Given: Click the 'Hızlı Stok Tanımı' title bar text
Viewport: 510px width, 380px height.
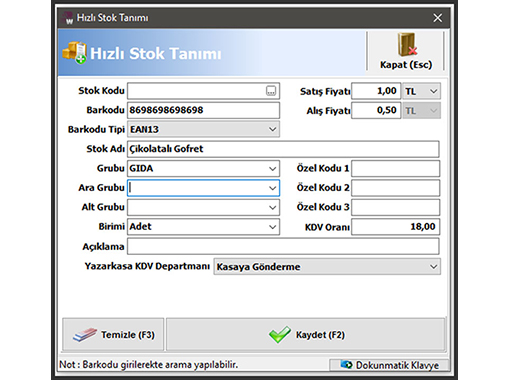Looking at the screenshot, I should click(x=113, y=18).
